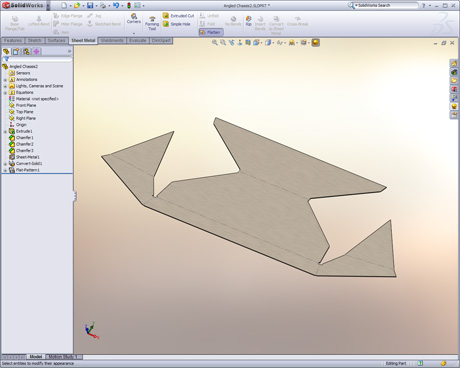Click the Open file folder icon
This screenshot has width=460, height=368.
tap(77, 5)
